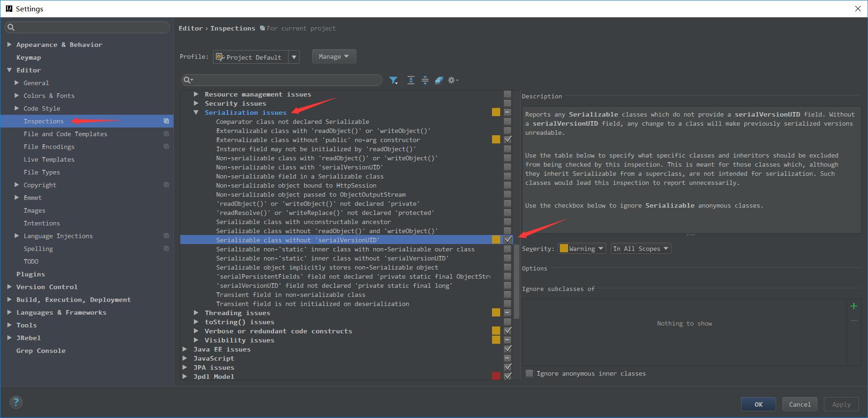Click the eraser reset-to-empty icon
This screenshot has height=418, width=868.
point(439,81)
